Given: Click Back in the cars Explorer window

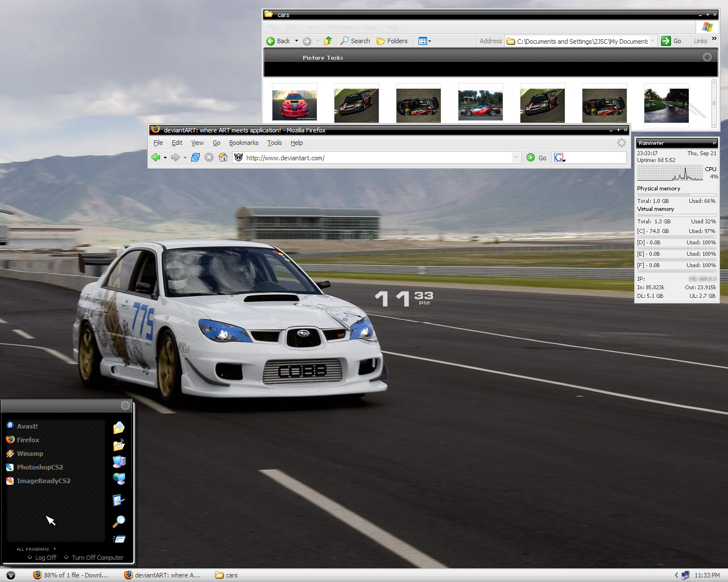Looking at the screenshot, I should 278,41.
